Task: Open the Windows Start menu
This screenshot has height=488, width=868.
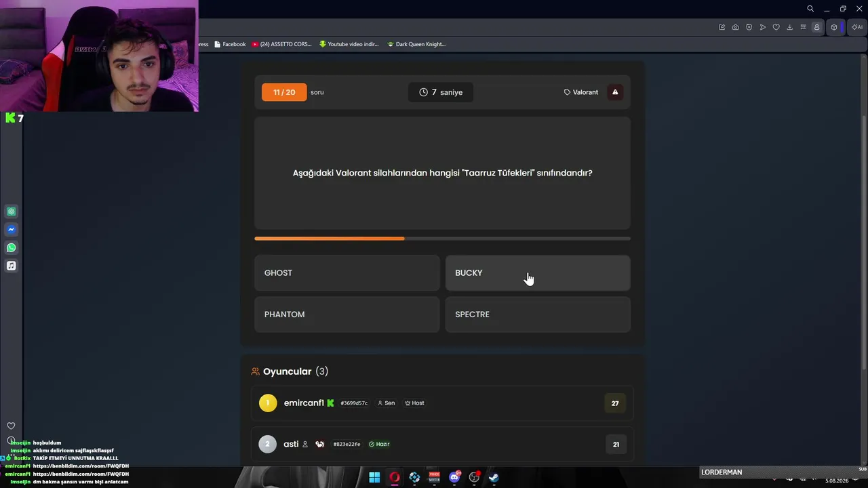Action: click(x=374, y=477)
